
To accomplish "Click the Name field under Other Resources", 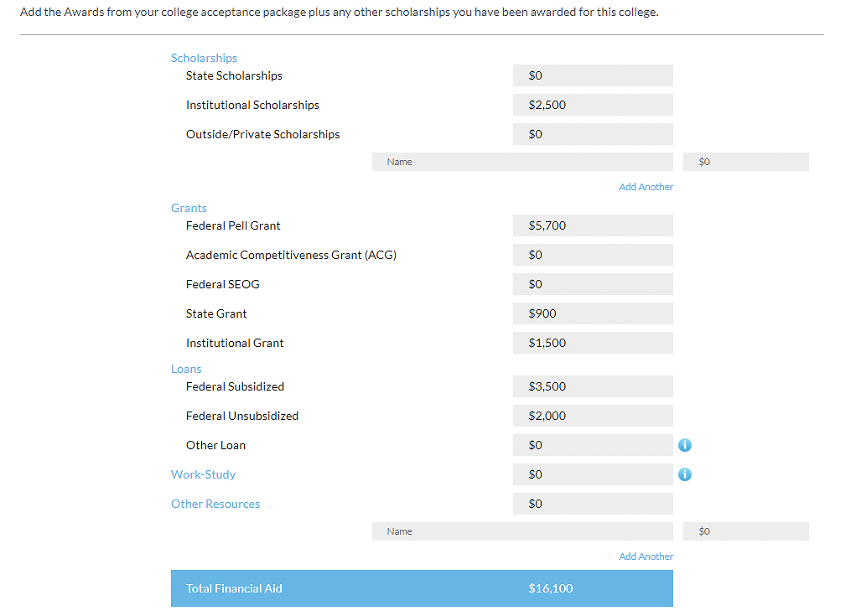I will pos(521,531).
